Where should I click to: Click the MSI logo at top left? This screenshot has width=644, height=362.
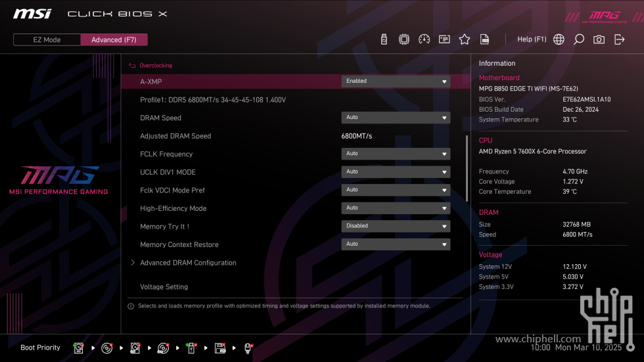point(32,14)
